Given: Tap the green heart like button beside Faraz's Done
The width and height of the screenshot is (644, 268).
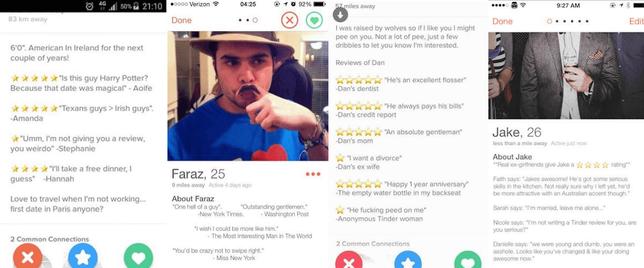Looking at the screenshot, I should point(314,20).
